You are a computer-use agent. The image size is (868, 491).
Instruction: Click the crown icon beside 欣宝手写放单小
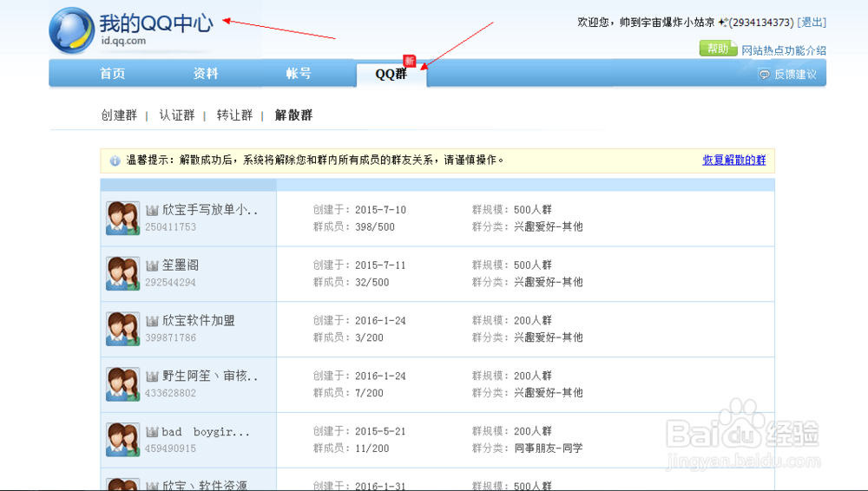pyautogui.click(x=152, y=210)
